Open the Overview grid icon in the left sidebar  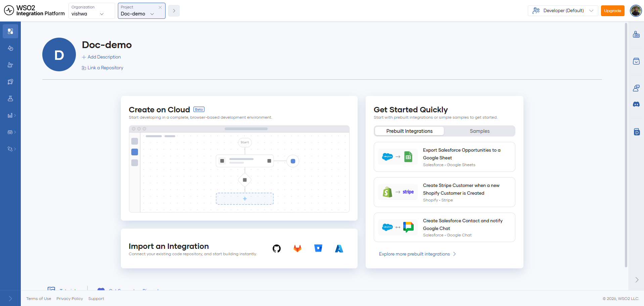[x=10, y=31]
